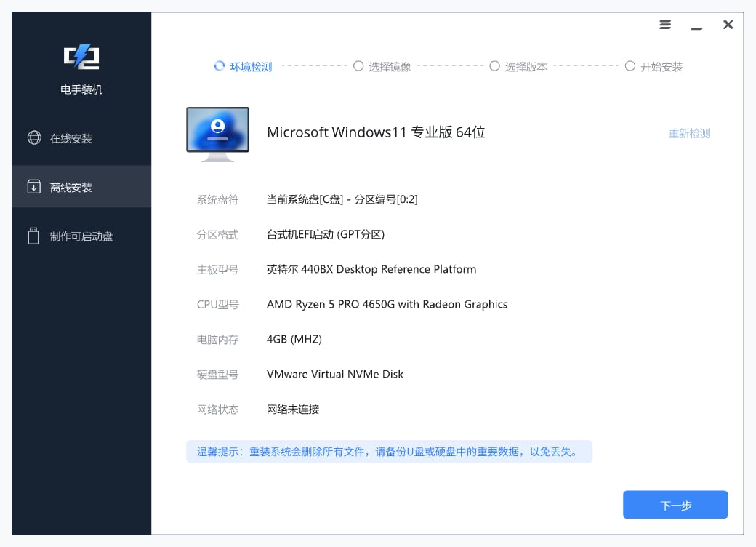Close the 电手装机 window
756x547 pixels.
pyautogui.click(x=728, y=25)
